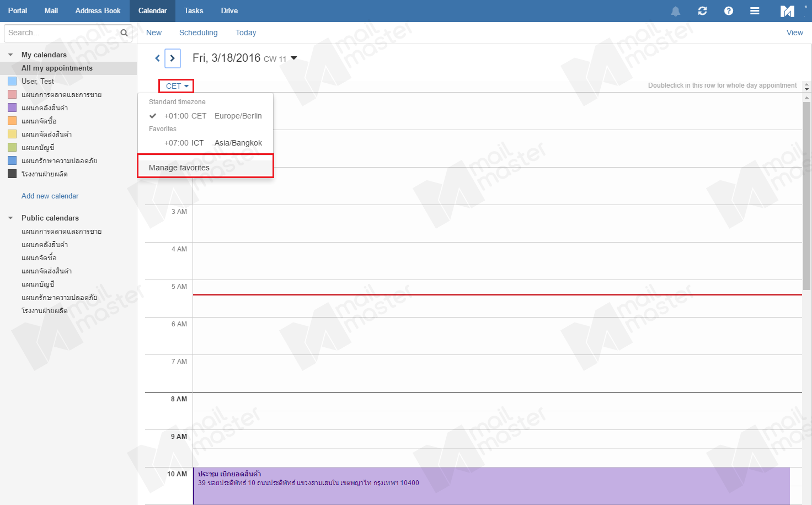Select +01:00 CET Europe/Berlin timezone

pos(205,116)
